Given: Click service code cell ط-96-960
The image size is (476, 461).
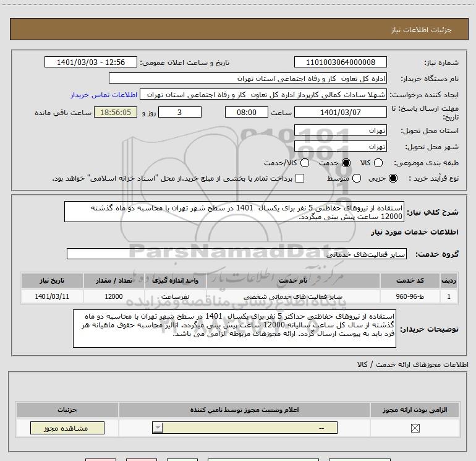Looking at the screenshot, I should point(410,296).
